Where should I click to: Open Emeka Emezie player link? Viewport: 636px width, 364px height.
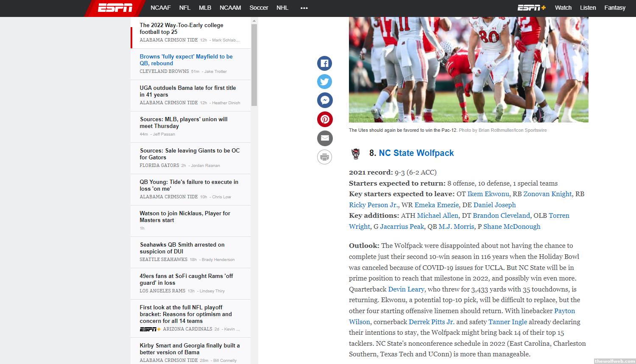coord(436,205)
